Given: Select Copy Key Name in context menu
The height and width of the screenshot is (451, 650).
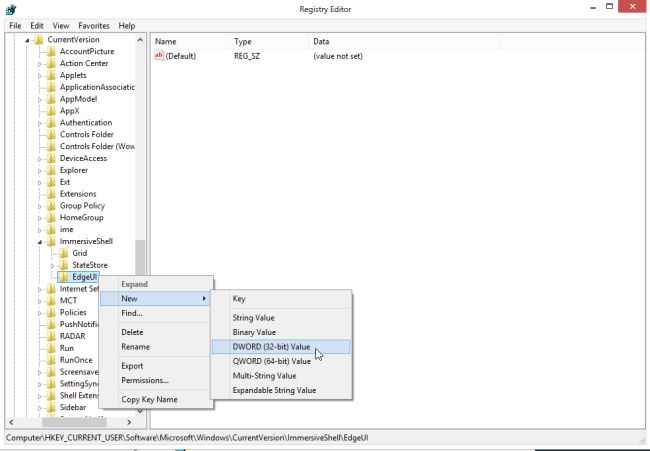Looking at the screenshot, I should point(156,400).
